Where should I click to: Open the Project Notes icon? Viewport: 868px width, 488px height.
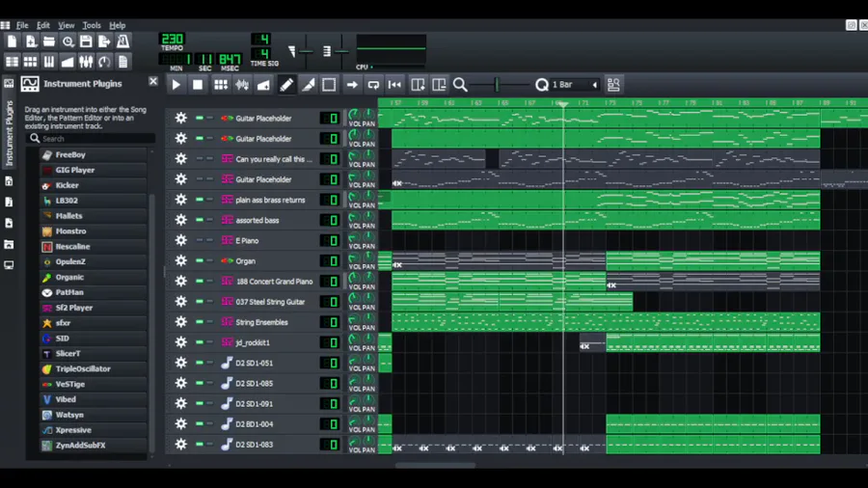[122, 62]
